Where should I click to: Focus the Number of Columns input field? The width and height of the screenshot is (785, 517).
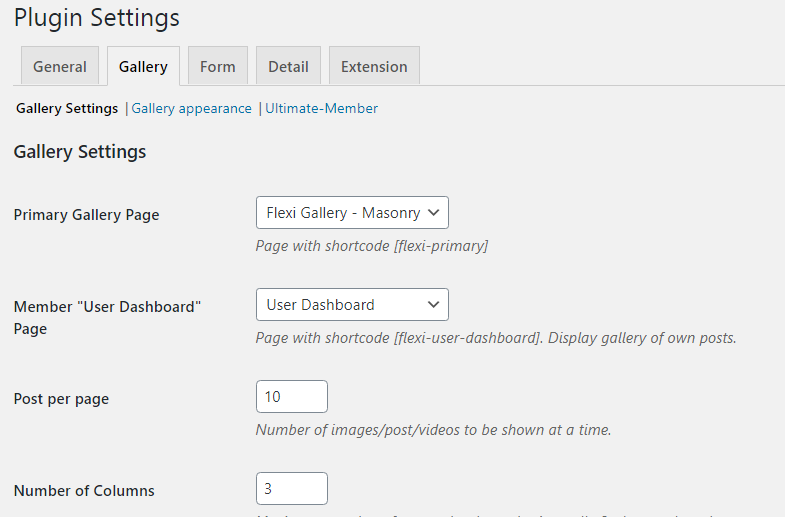tap(292, 488)
